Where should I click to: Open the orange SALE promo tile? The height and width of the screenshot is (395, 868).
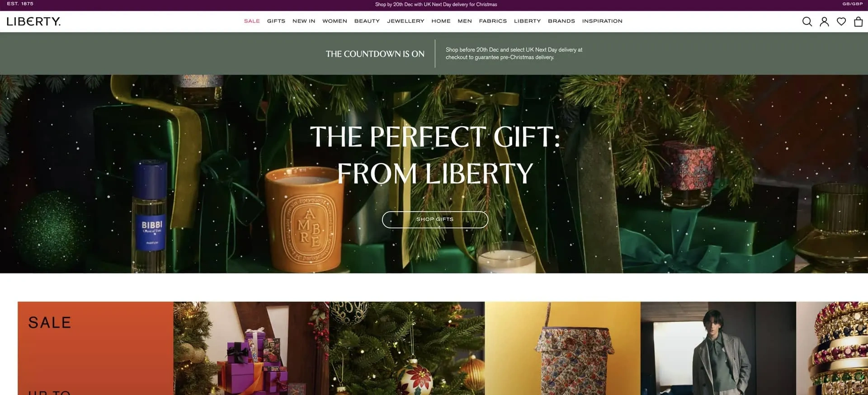95,348
